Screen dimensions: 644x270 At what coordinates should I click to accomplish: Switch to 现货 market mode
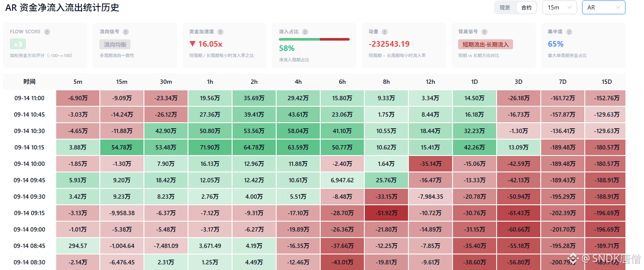point(505,8)
